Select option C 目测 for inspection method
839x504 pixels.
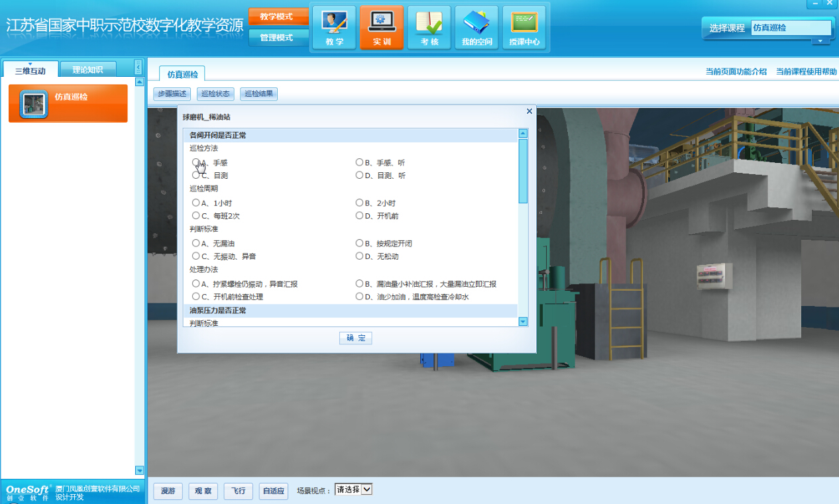click(196, 176)
